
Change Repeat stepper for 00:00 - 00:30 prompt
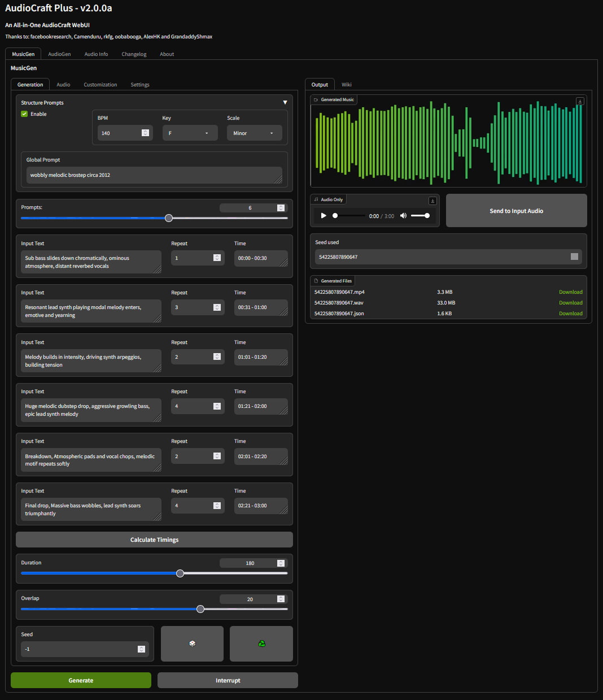tap(217, 258)
